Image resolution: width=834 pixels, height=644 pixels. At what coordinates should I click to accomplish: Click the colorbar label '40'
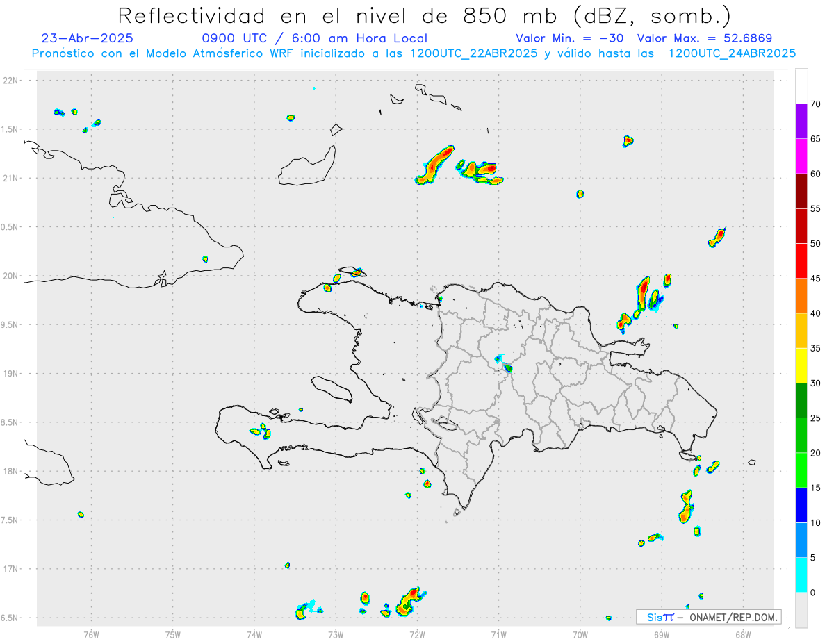816,313
